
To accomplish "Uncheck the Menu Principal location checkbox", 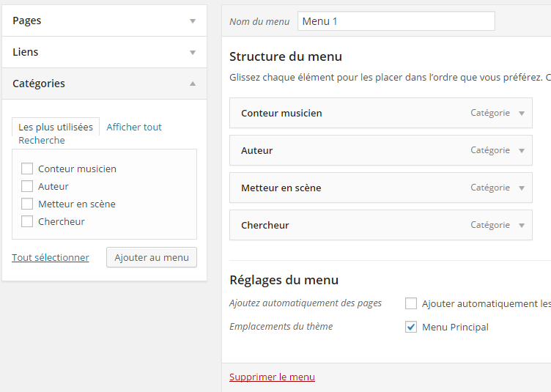I will point(411,327).
